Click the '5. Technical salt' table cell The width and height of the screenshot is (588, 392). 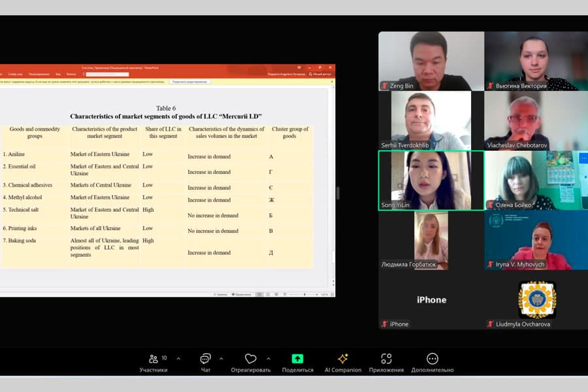21,210
